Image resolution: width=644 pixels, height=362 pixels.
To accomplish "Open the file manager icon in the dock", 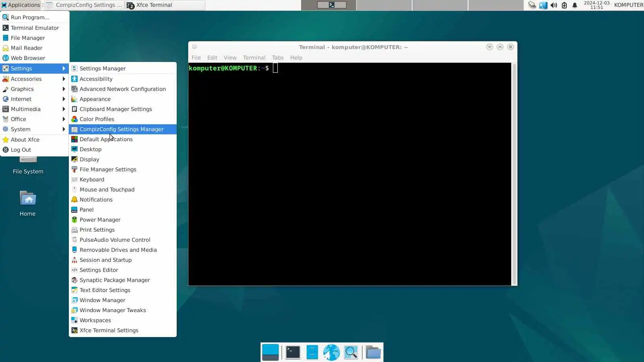I will tap(312, 352).
